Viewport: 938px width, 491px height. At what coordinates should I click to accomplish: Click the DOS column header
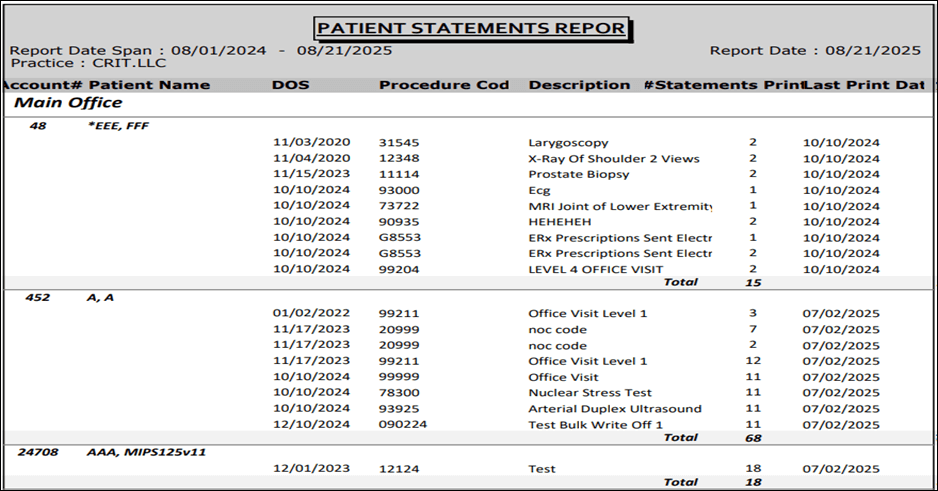pos(291,85)
